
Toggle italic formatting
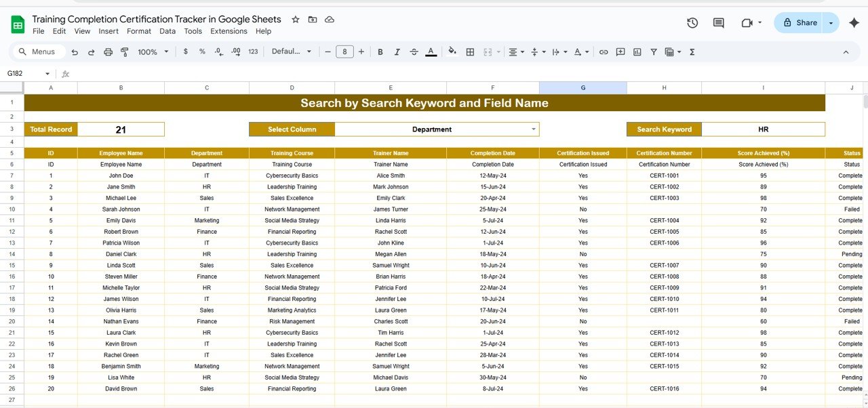click(397, 52)
